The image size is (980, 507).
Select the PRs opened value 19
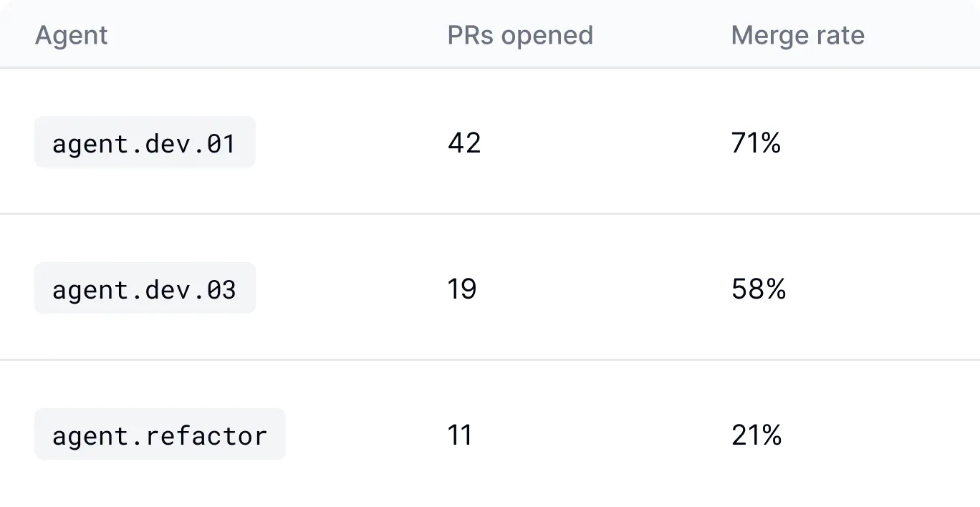(x=462, y=289)
